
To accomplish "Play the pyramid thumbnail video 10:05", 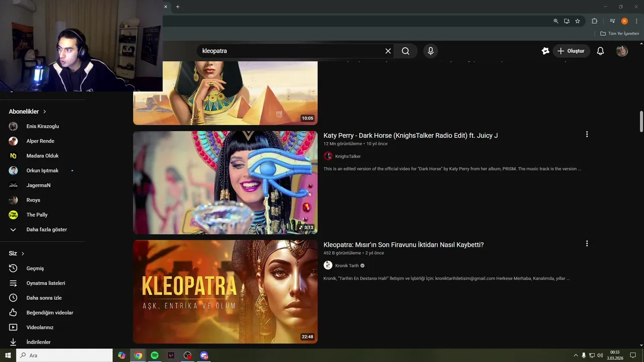I will click(x=225, y=93).
